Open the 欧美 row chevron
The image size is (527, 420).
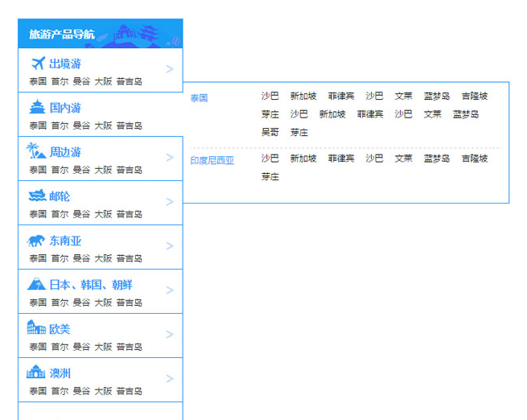tap(169, 335)
